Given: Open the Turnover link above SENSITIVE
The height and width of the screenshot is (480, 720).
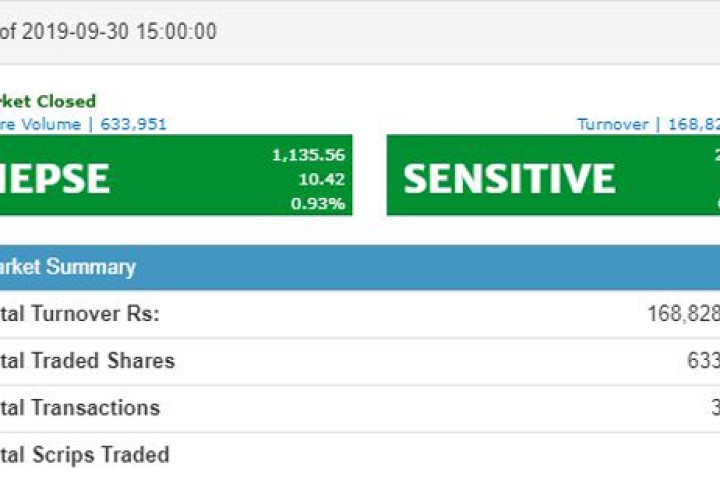Looking at the screenshot, I should coord(612,124).
